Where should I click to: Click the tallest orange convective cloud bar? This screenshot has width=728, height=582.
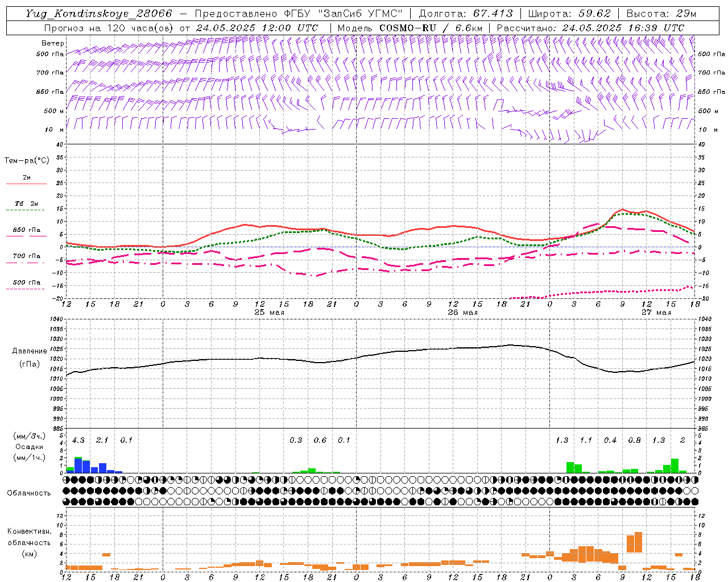[x=638, y=542]
